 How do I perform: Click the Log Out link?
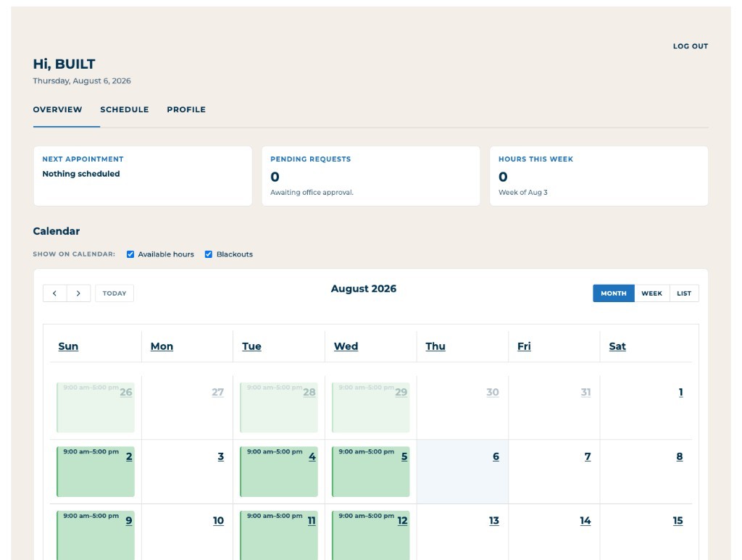(691, 46)
